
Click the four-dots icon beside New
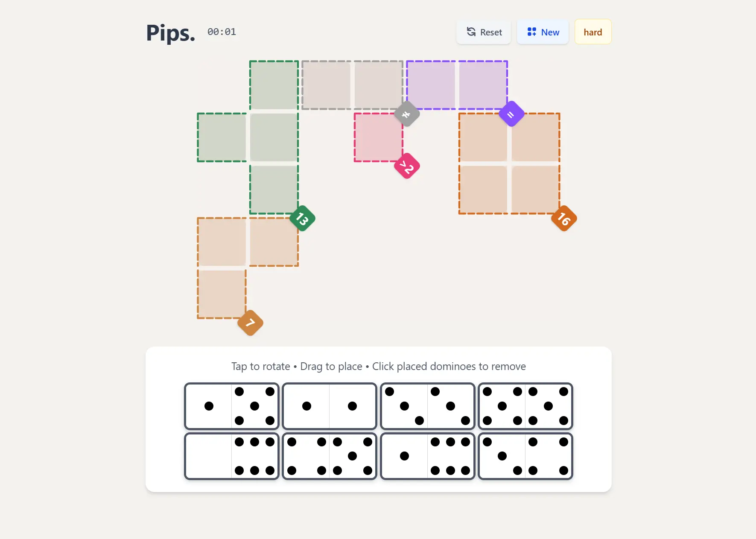(531, 32)
